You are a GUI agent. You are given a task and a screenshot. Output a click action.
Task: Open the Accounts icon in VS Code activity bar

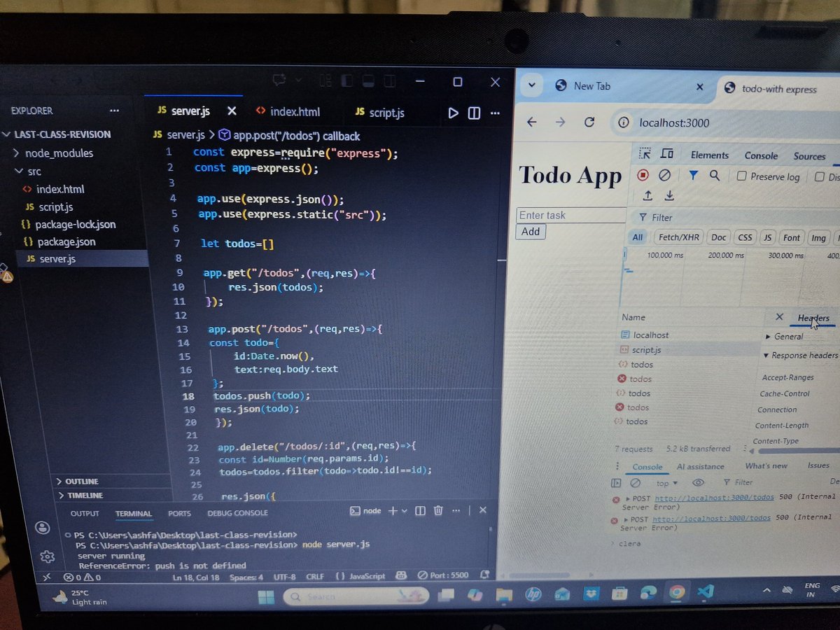(43, 527)
